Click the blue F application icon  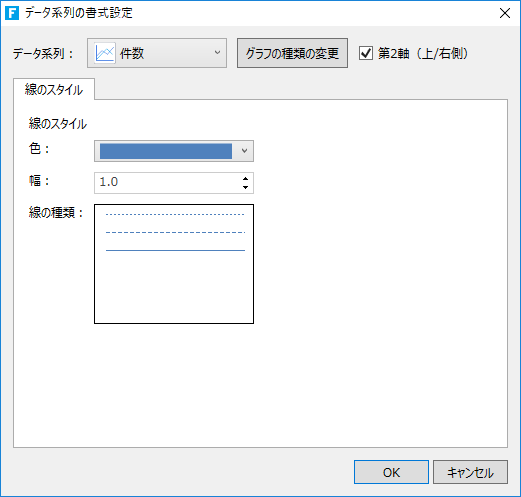click(12, 13)
